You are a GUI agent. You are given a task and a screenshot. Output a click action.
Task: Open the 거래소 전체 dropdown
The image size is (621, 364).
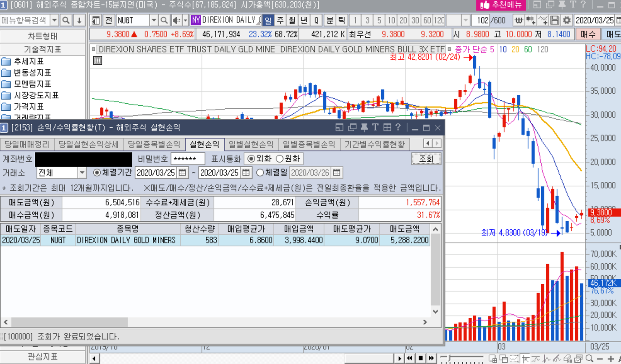click(x=82, y=173)
